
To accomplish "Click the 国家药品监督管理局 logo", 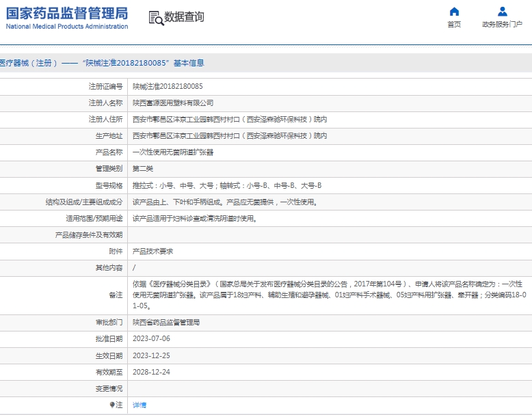I will point(67,14).
